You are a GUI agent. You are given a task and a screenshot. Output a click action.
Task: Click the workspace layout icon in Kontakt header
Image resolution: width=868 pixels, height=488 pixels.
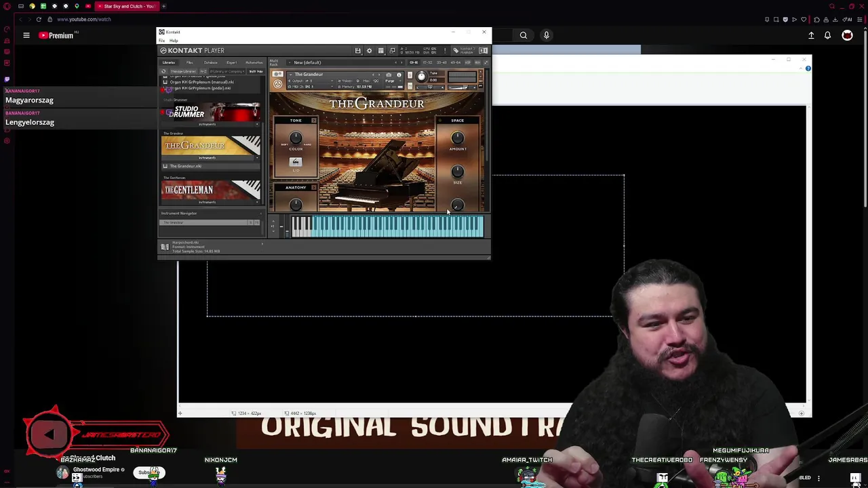pos(380,51)
